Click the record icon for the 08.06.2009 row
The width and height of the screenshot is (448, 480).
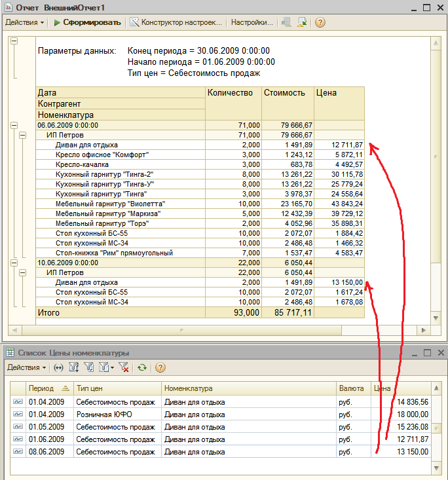click(x=18, y=452)
